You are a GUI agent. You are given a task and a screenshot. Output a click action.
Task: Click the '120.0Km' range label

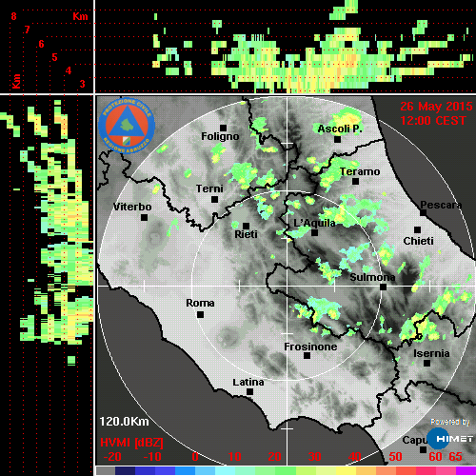click(124, 422)
